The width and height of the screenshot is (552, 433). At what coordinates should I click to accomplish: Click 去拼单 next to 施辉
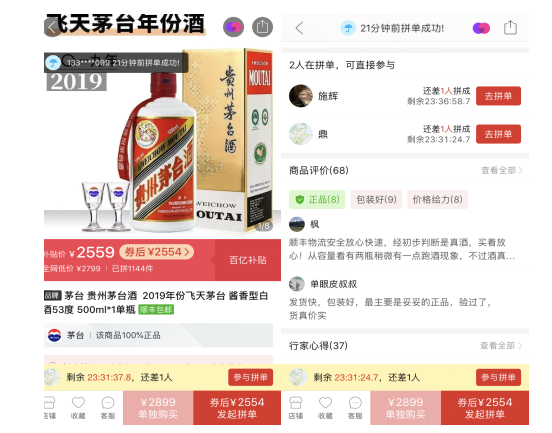click(x=498, y=96)
